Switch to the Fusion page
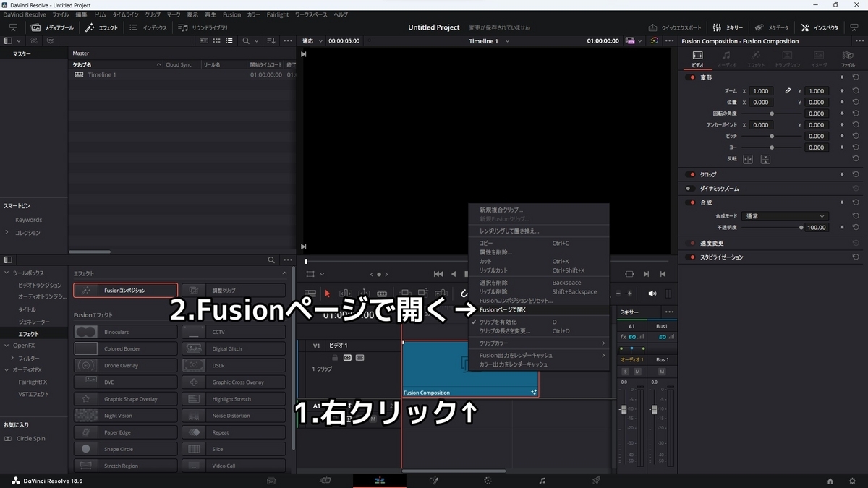This screenshot has height=488, width=868. pyautogui.click(x=434, y=479)
